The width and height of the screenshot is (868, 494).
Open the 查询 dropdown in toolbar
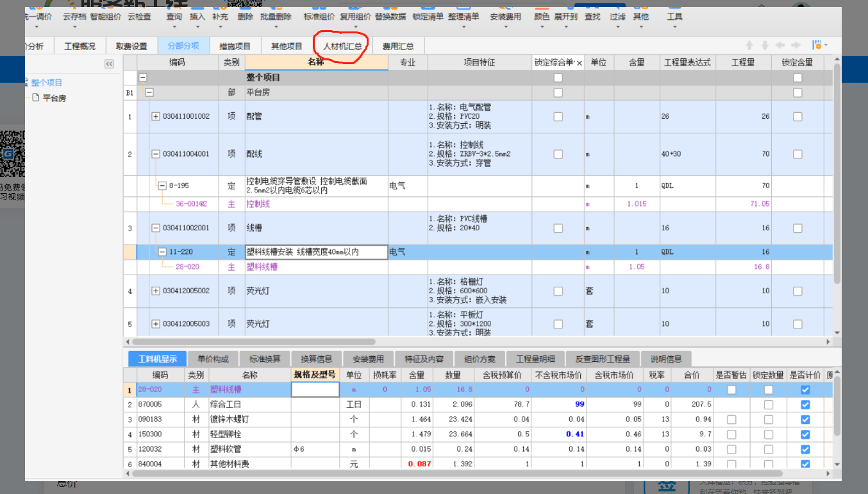click(x=174, y=27)
